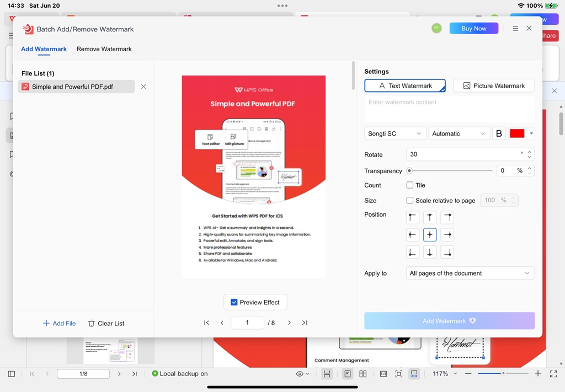Open Songti SC font dropdown
Image resolution: width=565 pixels, height=392 pixels.
coord(395,133)
